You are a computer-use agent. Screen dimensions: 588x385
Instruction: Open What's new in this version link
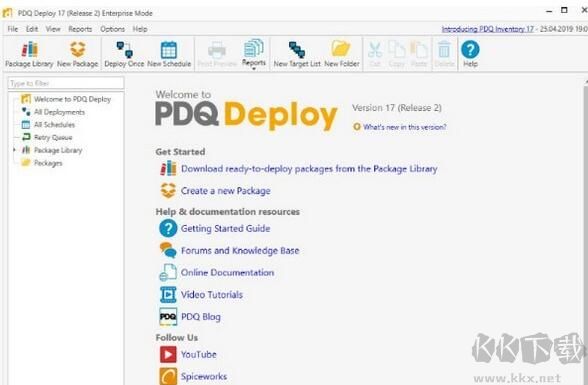(x=405, y=127)
